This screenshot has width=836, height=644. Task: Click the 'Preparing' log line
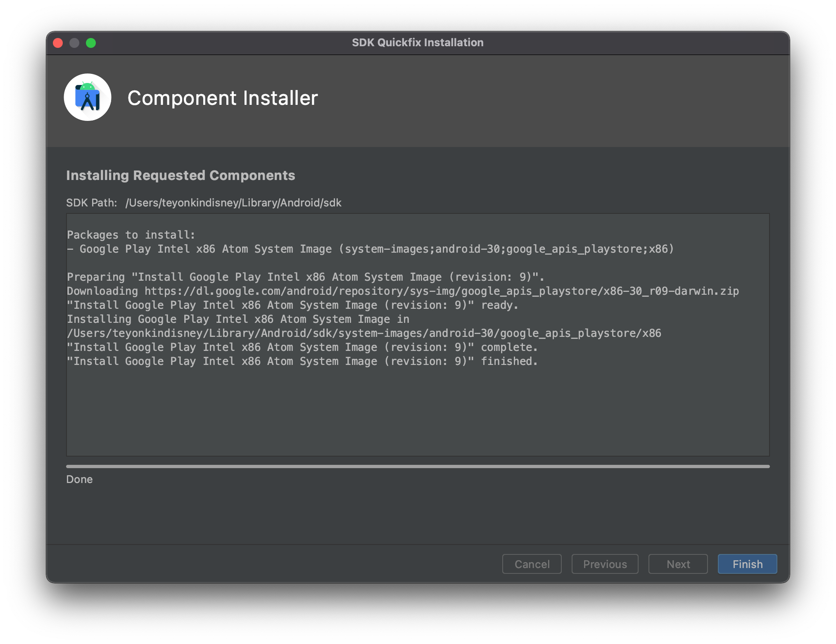click(x=306, y=277)
